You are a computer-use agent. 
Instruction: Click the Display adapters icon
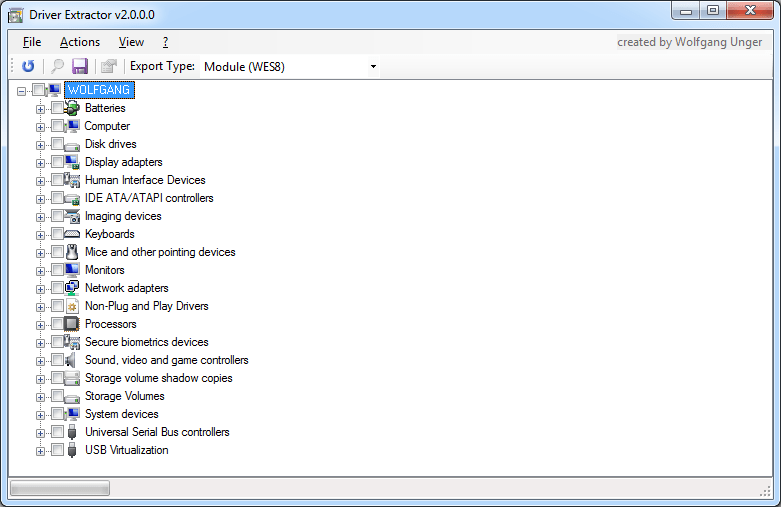72,162
